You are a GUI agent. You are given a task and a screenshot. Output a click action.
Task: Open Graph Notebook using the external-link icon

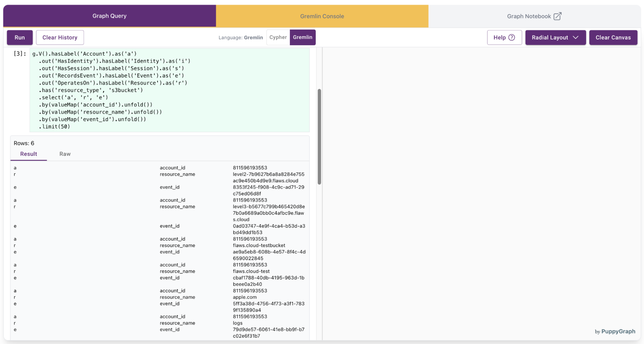558,16
